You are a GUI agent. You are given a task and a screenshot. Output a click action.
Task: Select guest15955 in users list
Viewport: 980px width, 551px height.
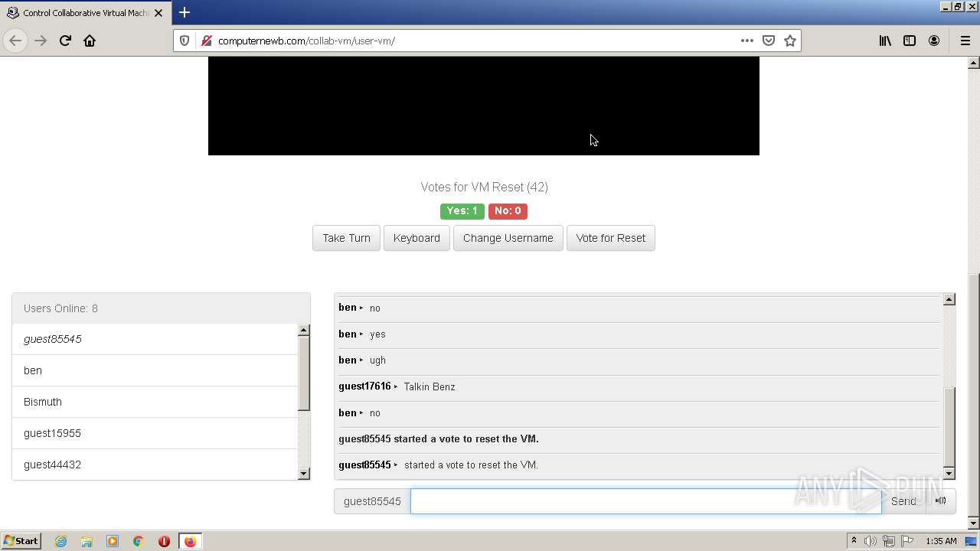tap(155, 433)
